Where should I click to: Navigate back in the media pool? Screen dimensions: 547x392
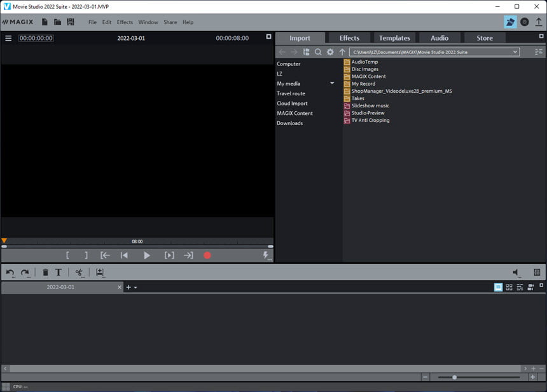pos(282,52)
